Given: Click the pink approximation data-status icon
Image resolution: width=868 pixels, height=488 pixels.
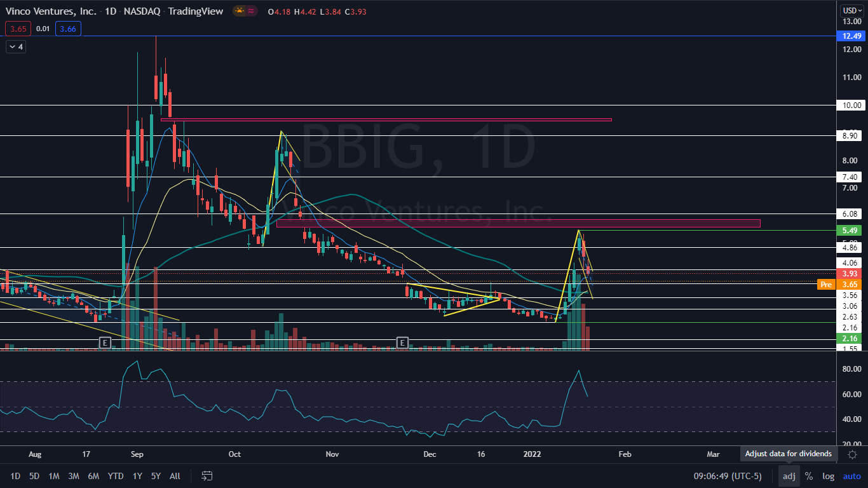Looking at the screenshot, I should point(252,11).
